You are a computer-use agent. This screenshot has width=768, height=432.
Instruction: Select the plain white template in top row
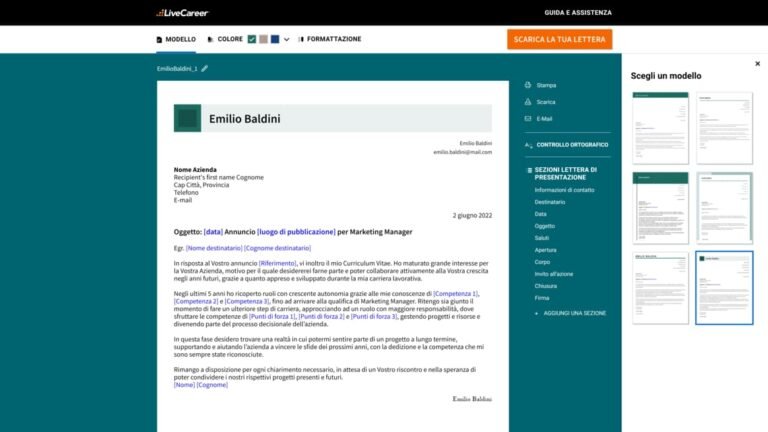coord(724,128)
